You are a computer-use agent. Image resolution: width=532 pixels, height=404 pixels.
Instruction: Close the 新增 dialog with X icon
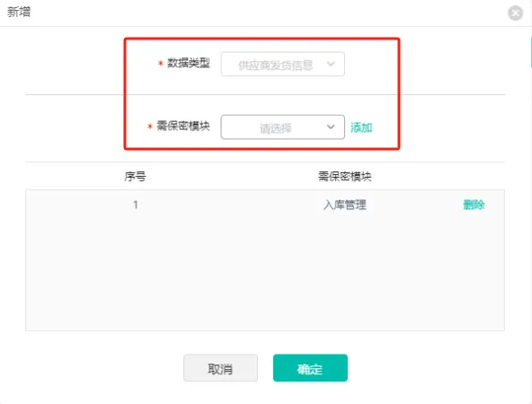[x=515, y=13]
